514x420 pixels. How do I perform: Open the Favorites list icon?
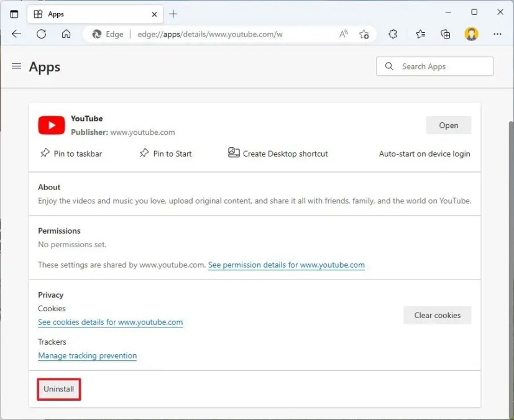pos(420,34)
